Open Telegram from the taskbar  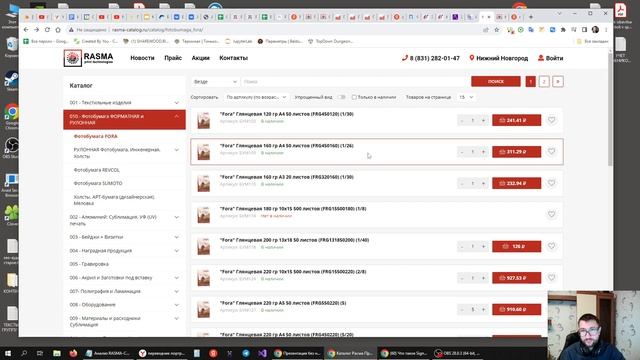coord(246,353)
